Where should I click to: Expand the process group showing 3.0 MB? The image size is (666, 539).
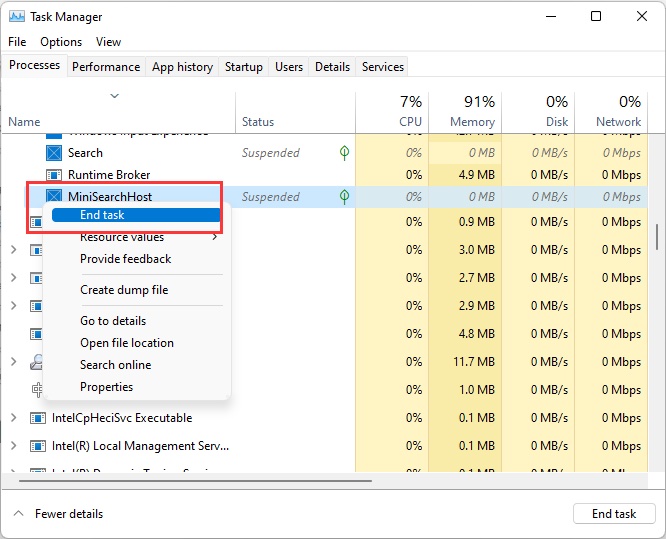14,250
